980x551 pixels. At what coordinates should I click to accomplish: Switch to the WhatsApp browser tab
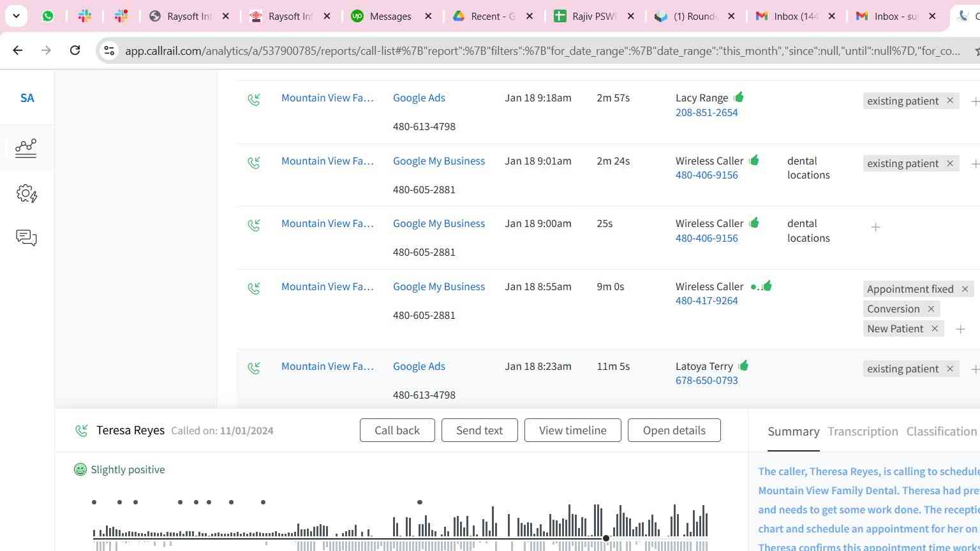click(x=48, y=16)
